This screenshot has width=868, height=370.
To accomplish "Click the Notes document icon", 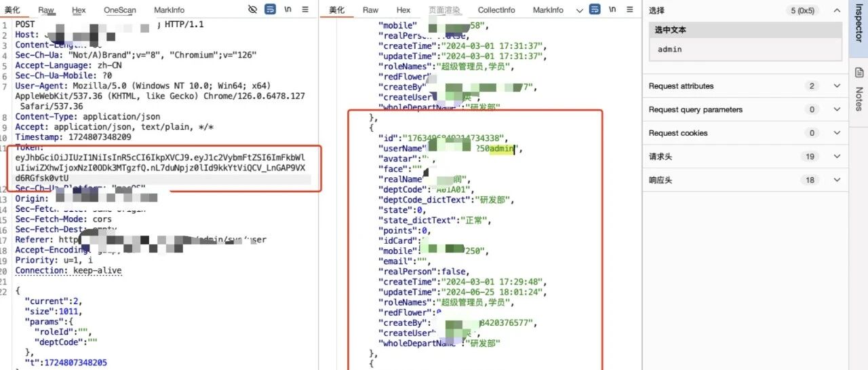I will coord(858,72).
